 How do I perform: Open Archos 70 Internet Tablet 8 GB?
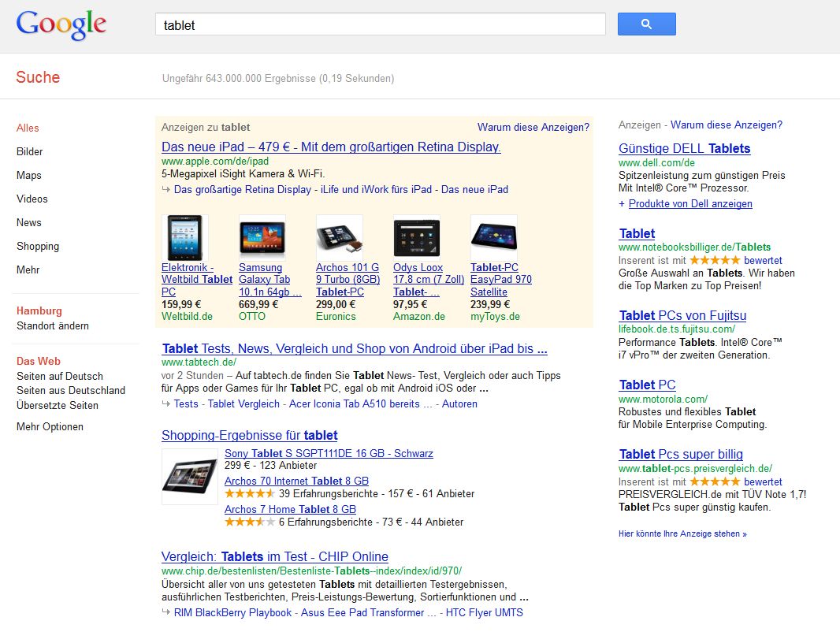pyautogui.click(x=297, y=481)
